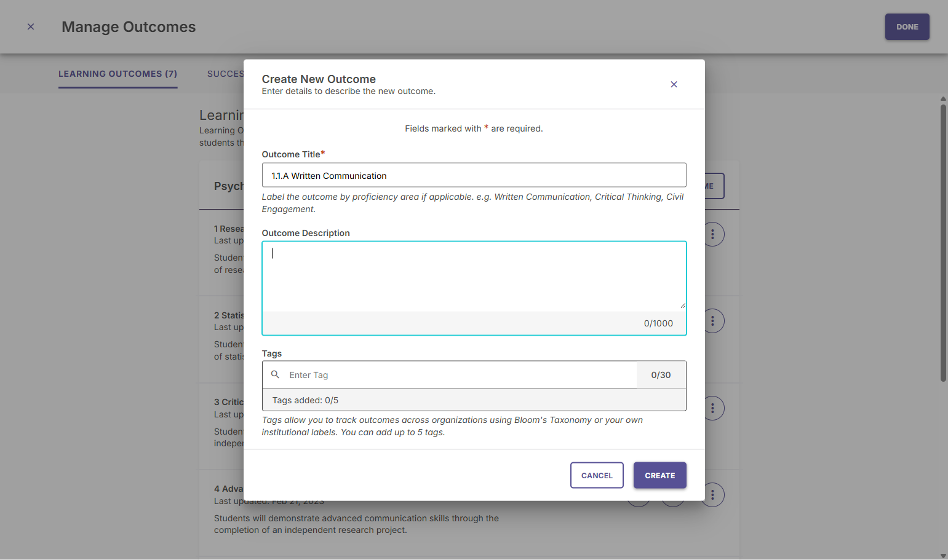Click the Create button
The height and width of the screenshot is (560, 948).
659,475
